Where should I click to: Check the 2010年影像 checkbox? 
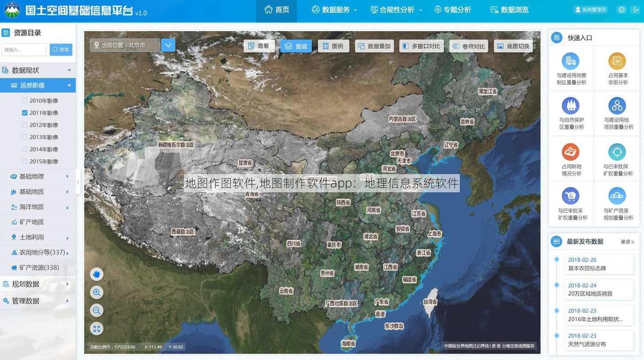click(x=25, y=100)
